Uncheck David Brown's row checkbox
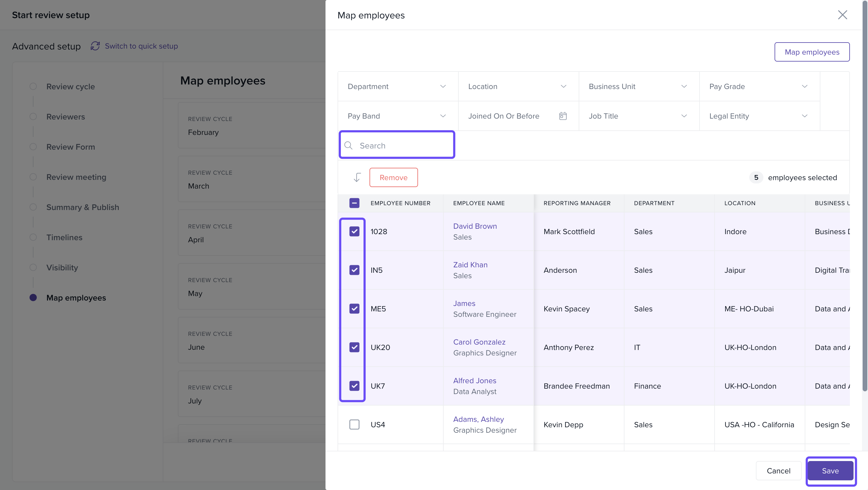Screen dimensions: 868x490 tap(354, 231)
